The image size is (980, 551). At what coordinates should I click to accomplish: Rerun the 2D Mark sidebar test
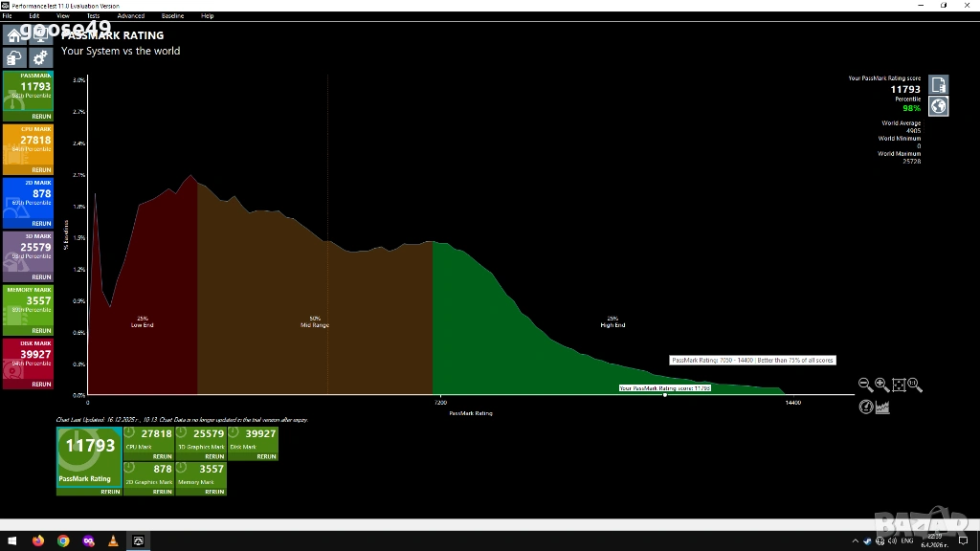point(41,224)
